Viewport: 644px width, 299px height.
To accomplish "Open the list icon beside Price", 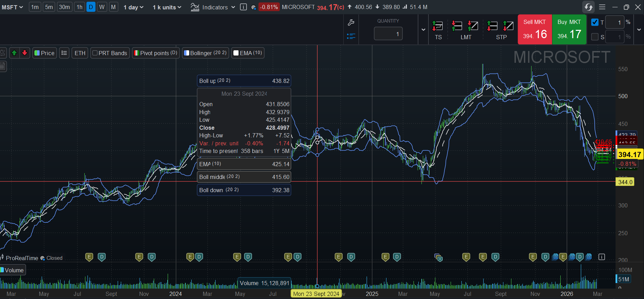I will (64, 53).
